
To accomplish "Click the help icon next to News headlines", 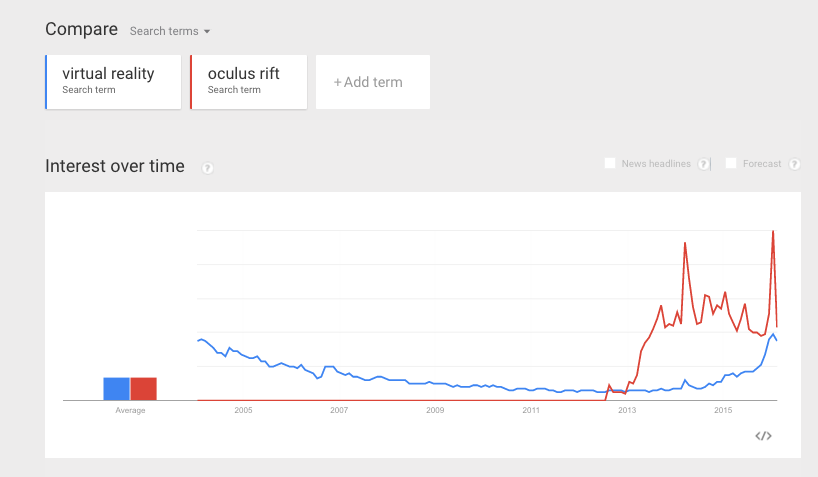I will coord(703,164).
